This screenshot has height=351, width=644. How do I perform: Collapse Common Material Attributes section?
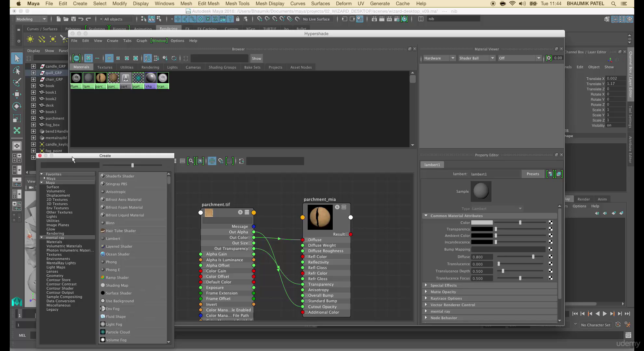pyautogui.click(x=426, y=216)
